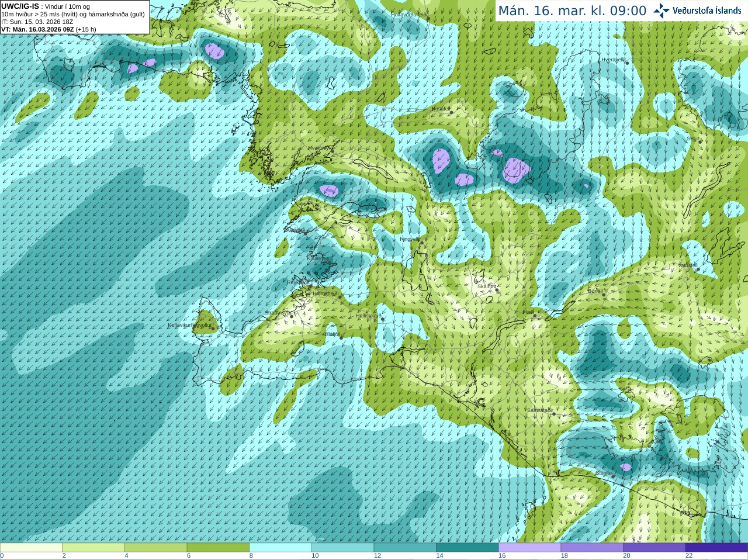Click the Þingvellir station label
Viewport: 748px width, 560px height.
pos(410,239)
